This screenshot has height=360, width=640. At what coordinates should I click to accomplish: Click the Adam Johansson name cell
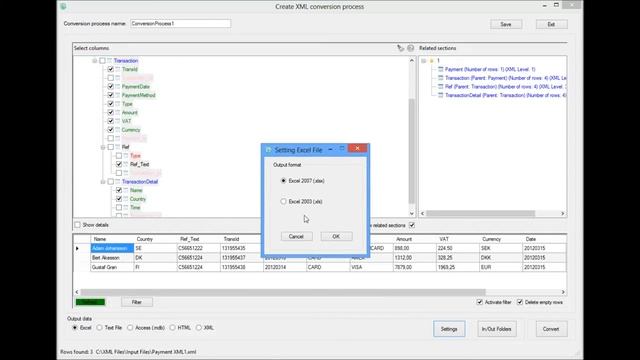click(x=112, y=248)
